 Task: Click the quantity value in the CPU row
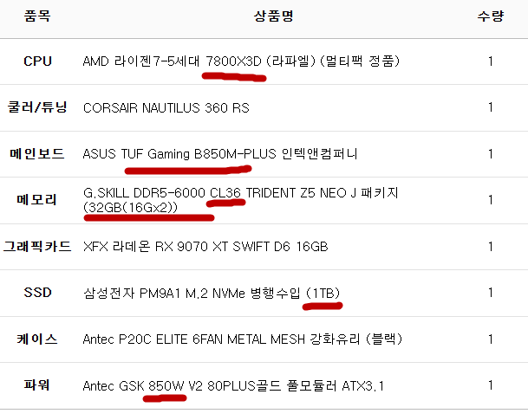tap(491, 61)
